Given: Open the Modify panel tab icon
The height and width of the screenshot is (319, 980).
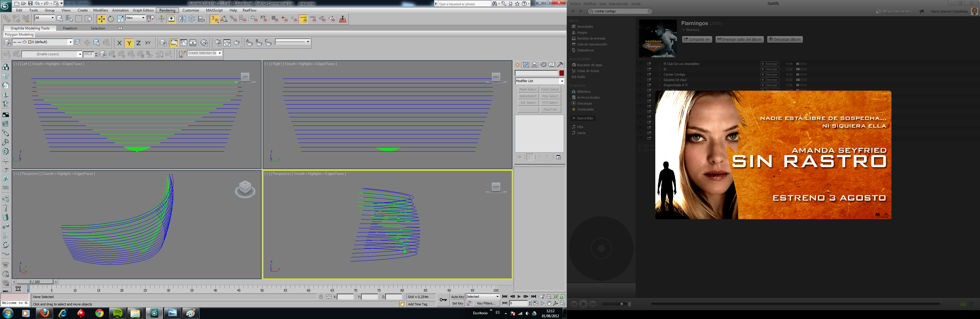Looking at the screenshot, I should [x=526, y=65].
